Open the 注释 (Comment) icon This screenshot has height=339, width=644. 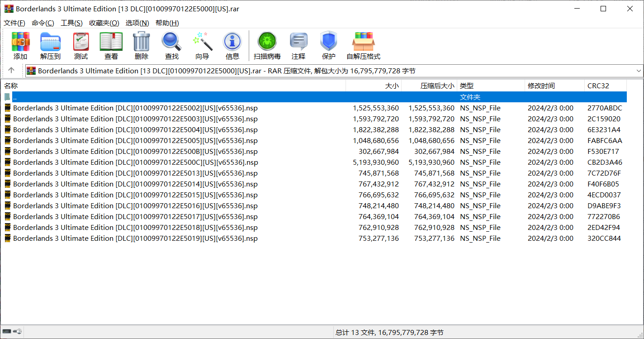(298, 42)
